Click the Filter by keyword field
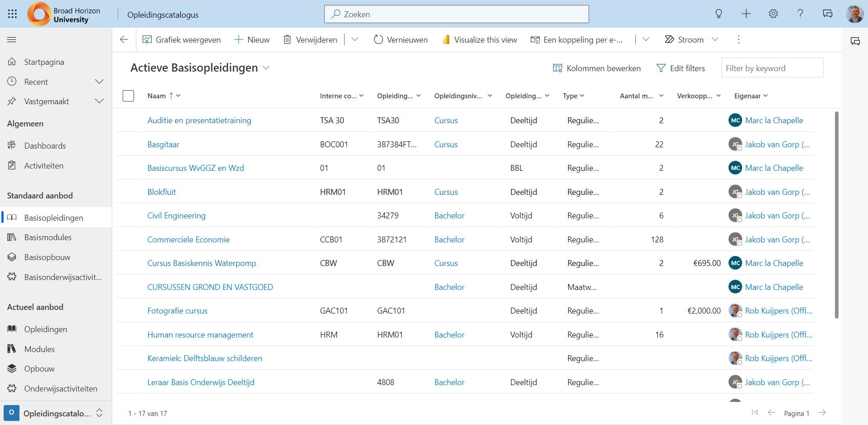Viewport: 868px width, 425px height. (772, 68)
